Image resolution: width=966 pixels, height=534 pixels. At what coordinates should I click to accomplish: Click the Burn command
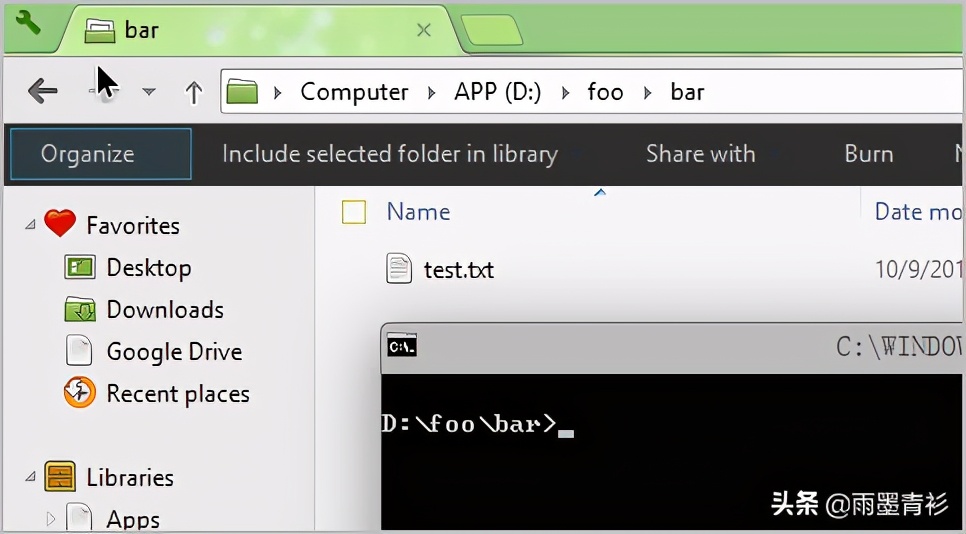tap(869, 154)
